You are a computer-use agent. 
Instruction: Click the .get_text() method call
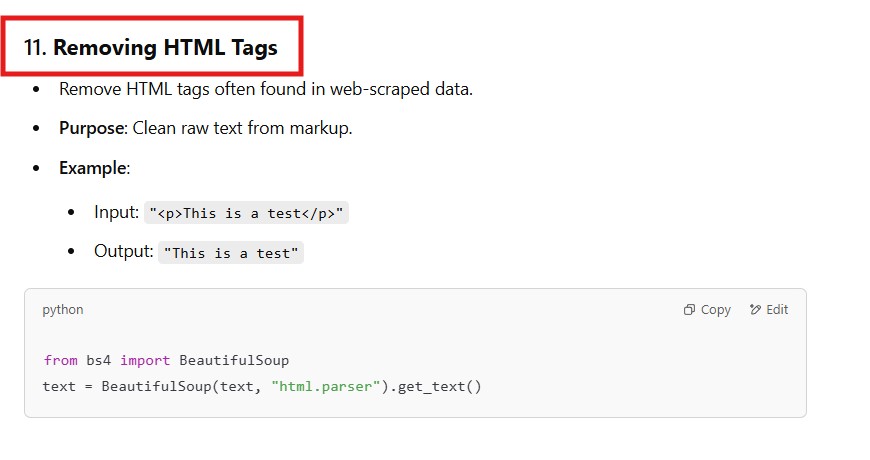(436, 386)
